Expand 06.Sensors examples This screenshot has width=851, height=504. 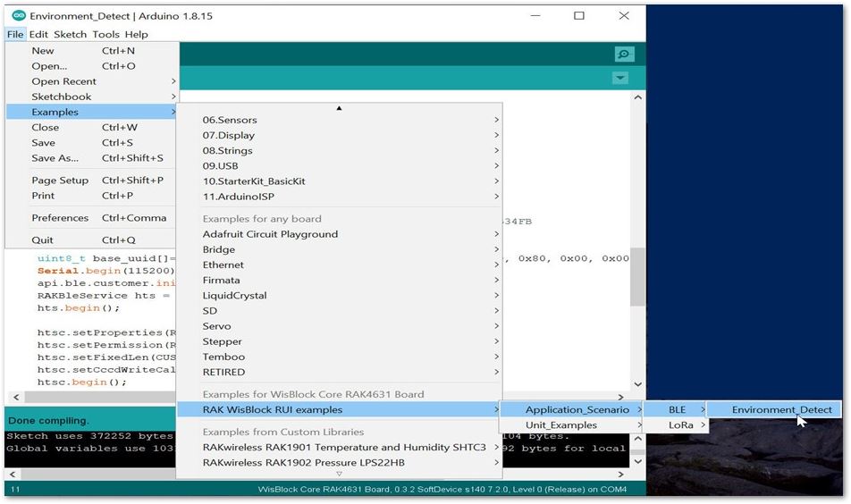(x=339, y=120)
